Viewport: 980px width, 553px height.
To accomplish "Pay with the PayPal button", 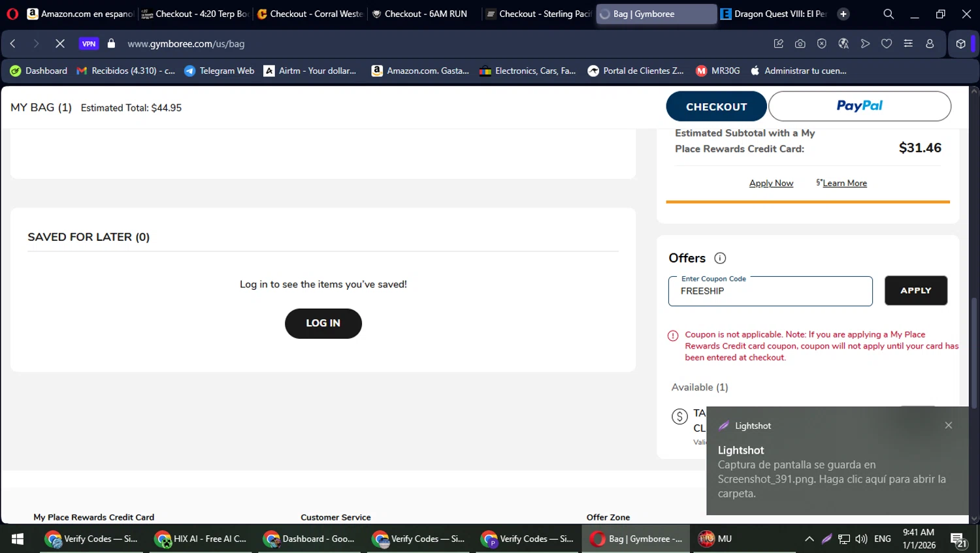I will (859, 106).
